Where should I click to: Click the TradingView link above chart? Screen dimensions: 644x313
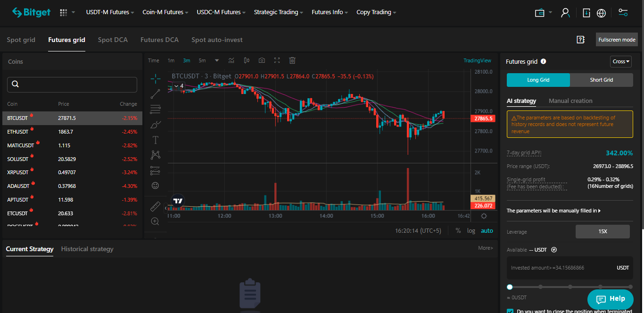[477, 60]
